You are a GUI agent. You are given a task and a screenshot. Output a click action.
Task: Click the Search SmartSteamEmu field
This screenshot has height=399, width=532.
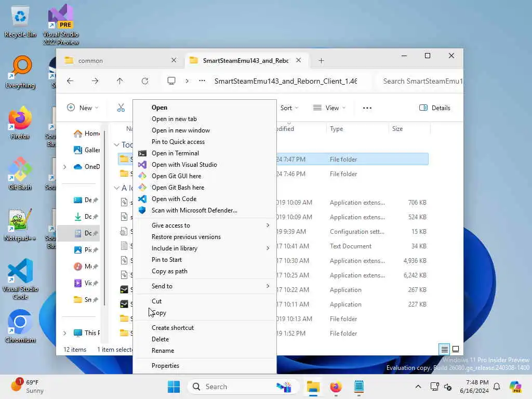(420, 81)
